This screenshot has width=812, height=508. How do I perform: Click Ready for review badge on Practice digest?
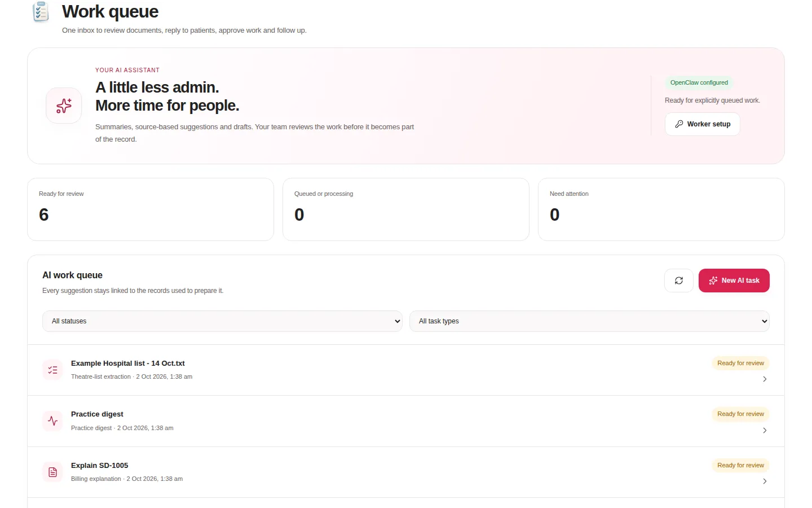point(740,414)
